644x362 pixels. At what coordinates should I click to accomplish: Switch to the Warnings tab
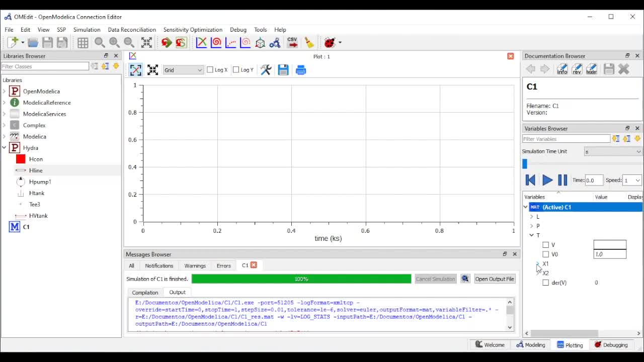195,265
